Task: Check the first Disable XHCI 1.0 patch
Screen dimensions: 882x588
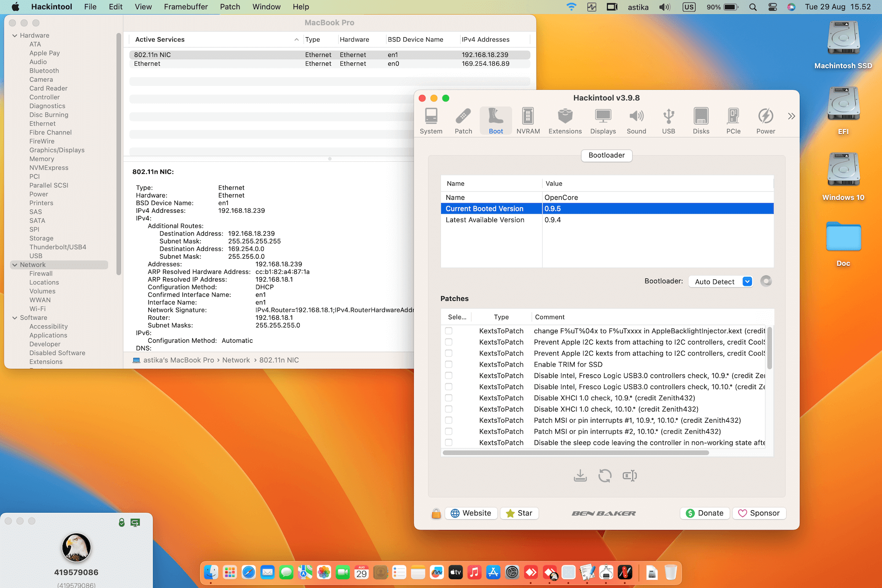Action: pyautogui.click(x=449, y=398)
